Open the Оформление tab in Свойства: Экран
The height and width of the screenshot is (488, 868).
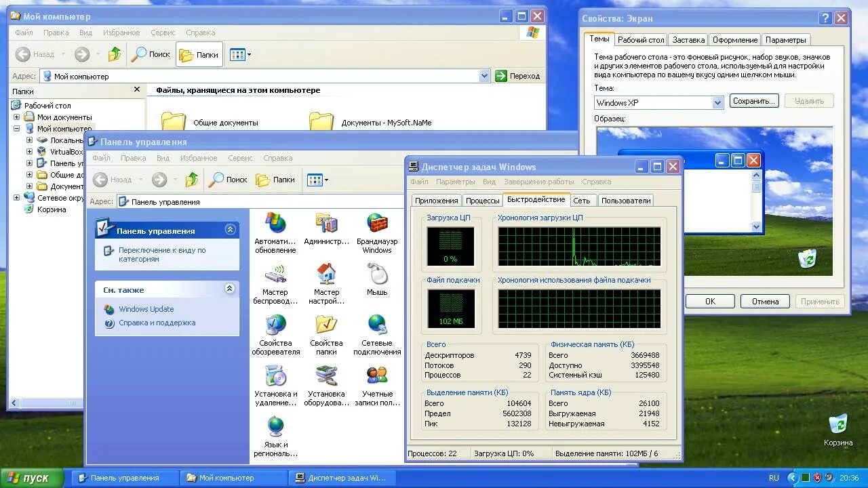[x=735, y=40]
